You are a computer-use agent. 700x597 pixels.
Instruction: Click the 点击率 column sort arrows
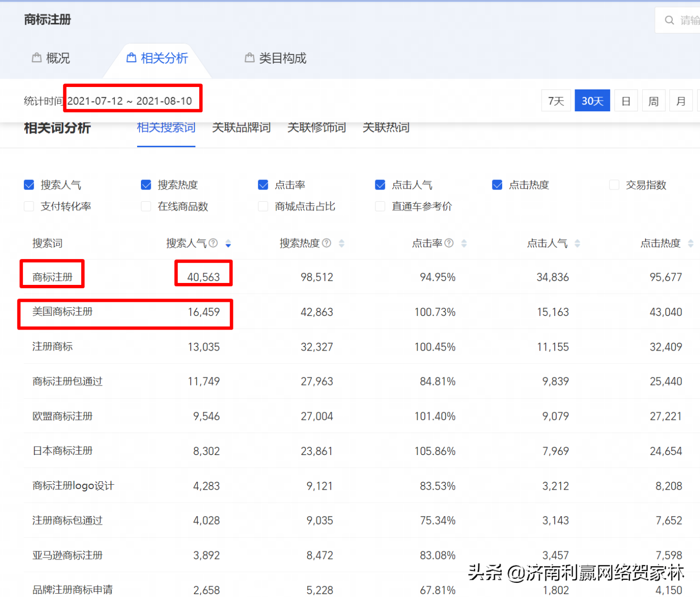(464, 243)
